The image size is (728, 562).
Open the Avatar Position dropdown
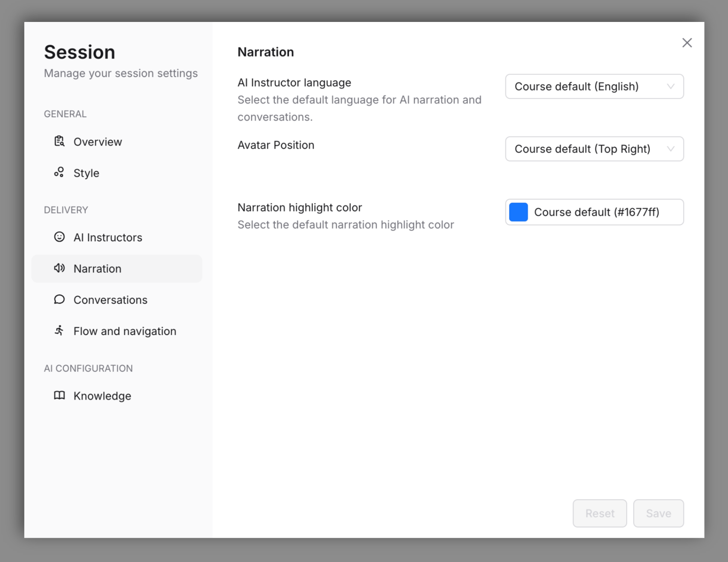point(594,149)
